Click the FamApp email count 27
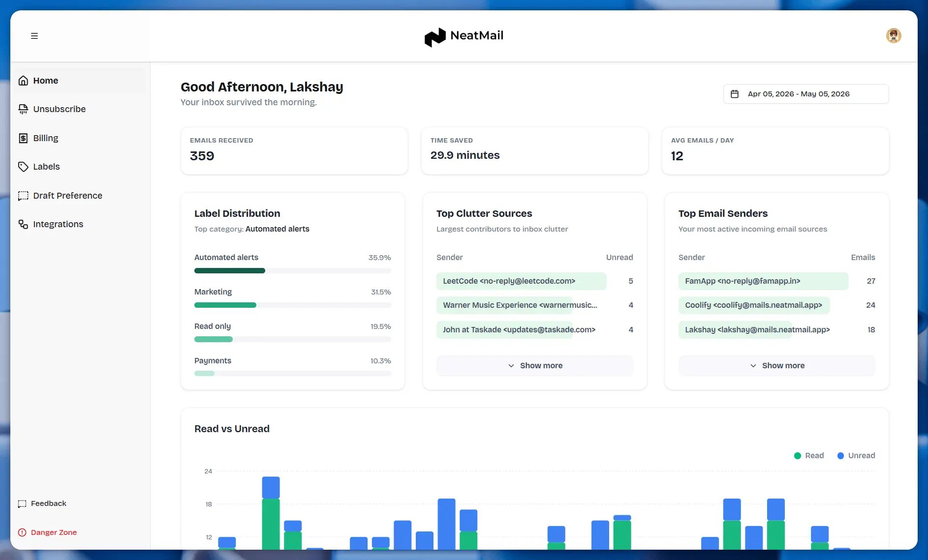Viewport: 928px width, 560px height. pos(871,281)
